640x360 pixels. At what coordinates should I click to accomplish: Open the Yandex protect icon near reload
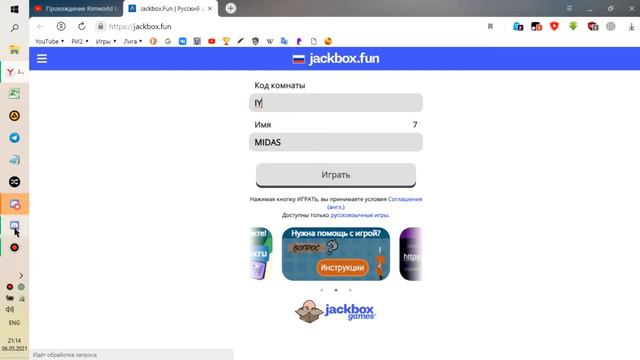61,27
